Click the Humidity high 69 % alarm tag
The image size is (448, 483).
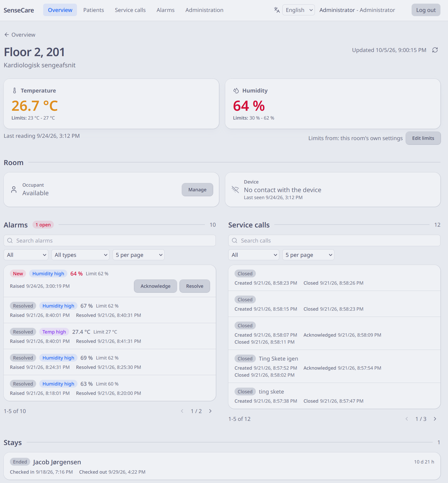tap(58, 358)
